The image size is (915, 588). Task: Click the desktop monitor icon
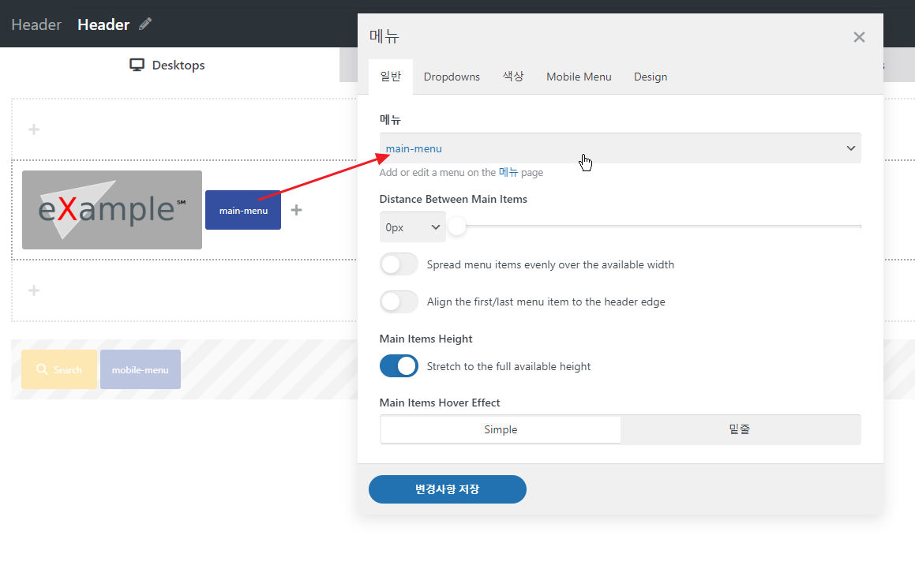tap(137, 66)
